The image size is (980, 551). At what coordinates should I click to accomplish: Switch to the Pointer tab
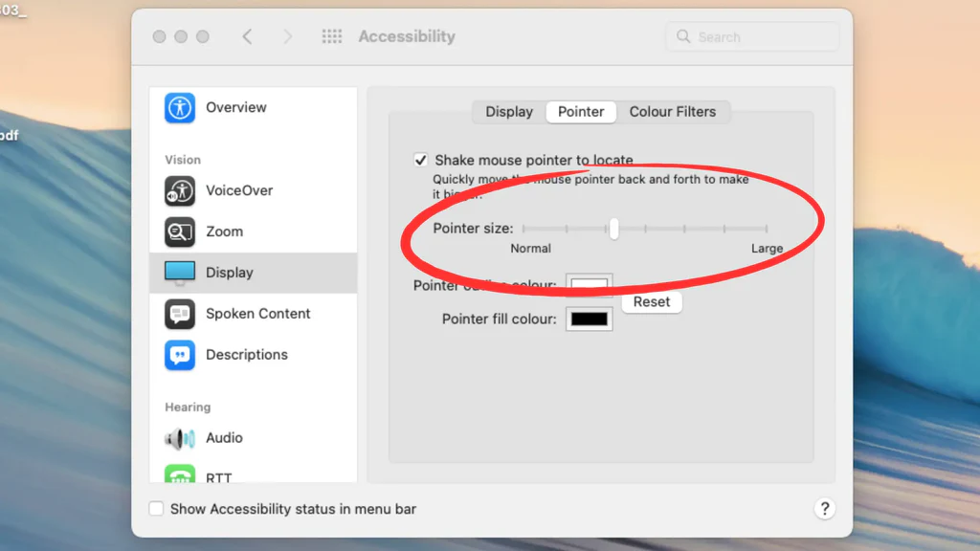(x=581, y=112)
